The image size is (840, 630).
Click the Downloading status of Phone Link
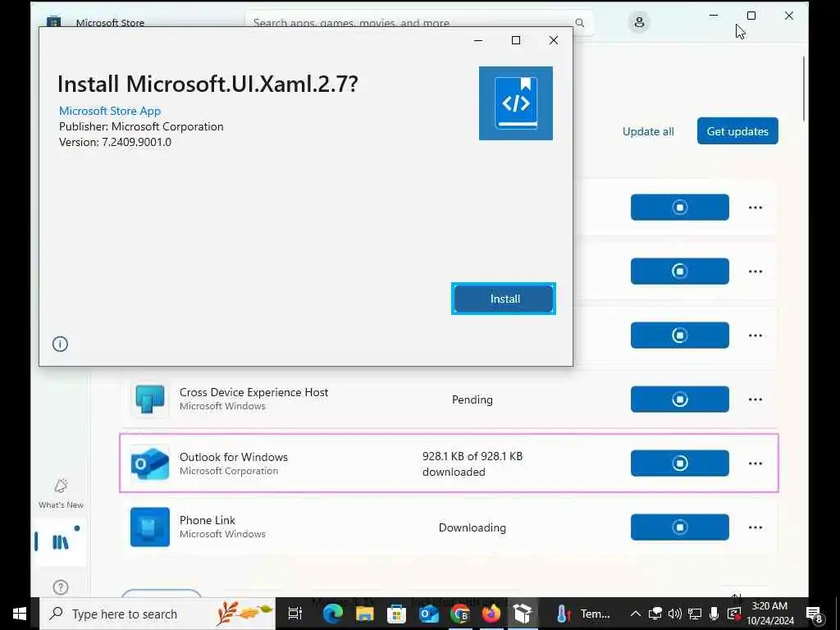[472, 527]
